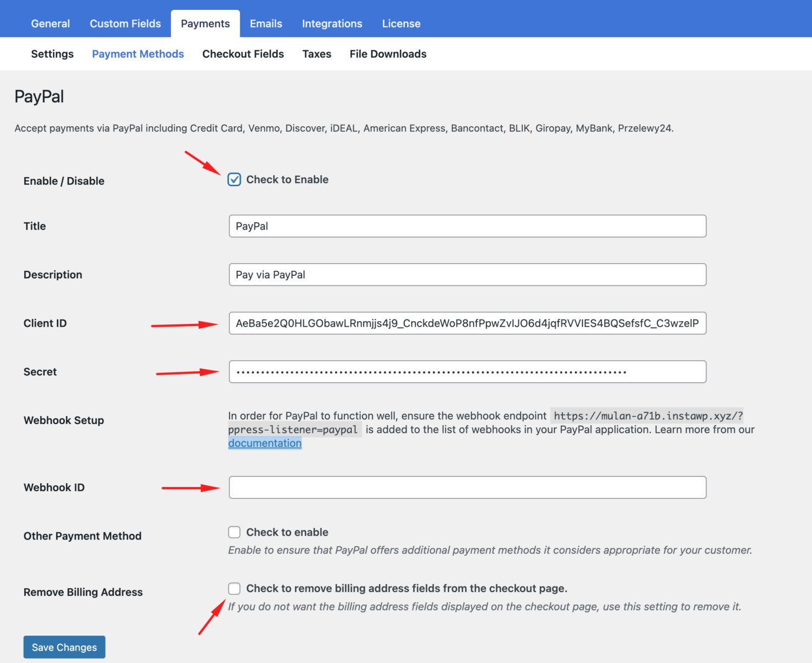Click the Enable / Disable label

(x=64, y=181)
